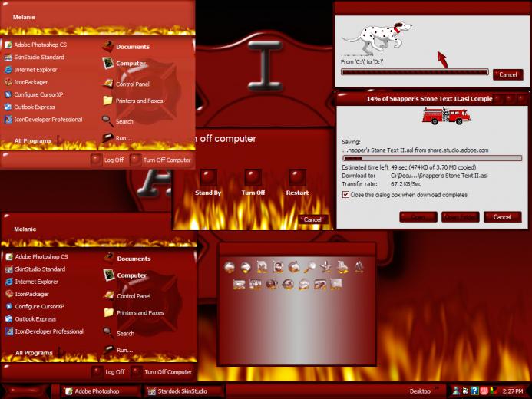The height and width of the screenshot is (399, 532).
Task: Open Printers and Faxes in the lower Start menu
Action: [134, 312]
